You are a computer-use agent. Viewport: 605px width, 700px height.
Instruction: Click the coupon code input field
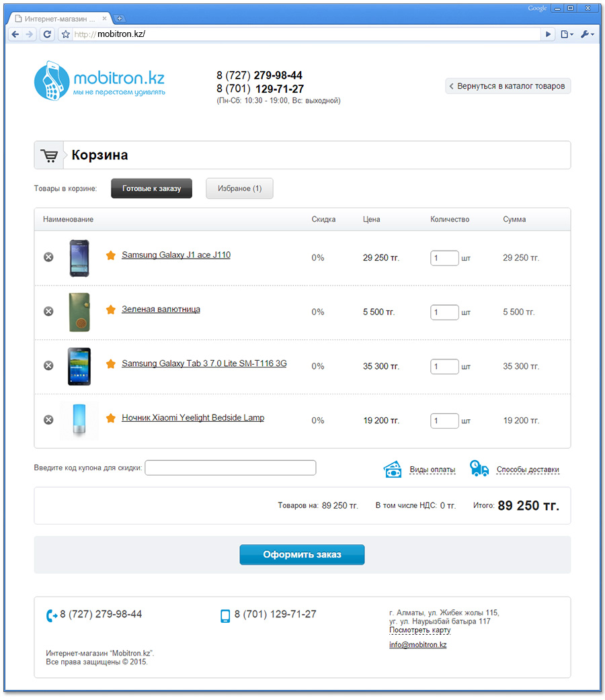click(231, 468)
